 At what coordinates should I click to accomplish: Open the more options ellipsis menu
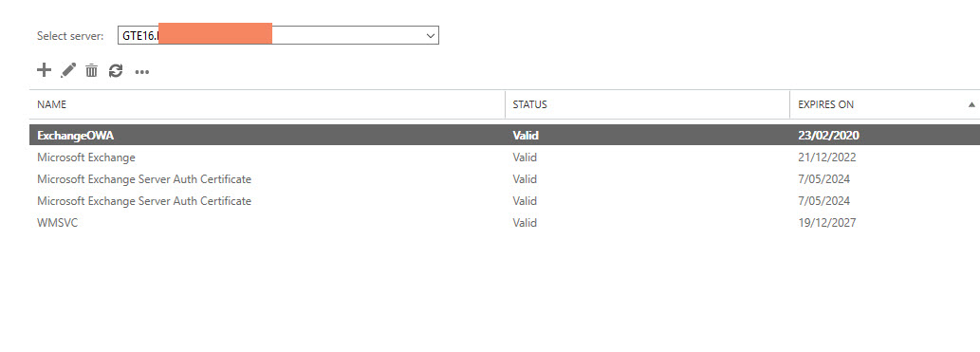click(x=142, y=72)
